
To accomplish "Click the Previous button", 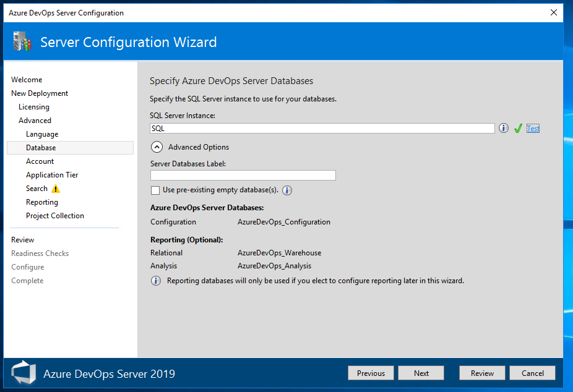I will point(371,373).
